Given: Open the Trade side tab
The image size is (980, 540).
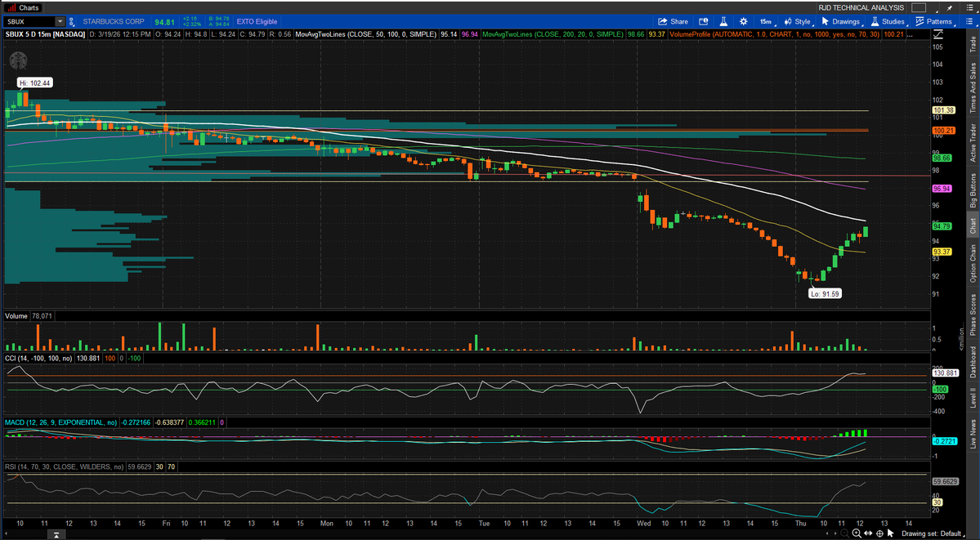Looking at the screenshot, I should pyautogui.click(x=973, y=44).
